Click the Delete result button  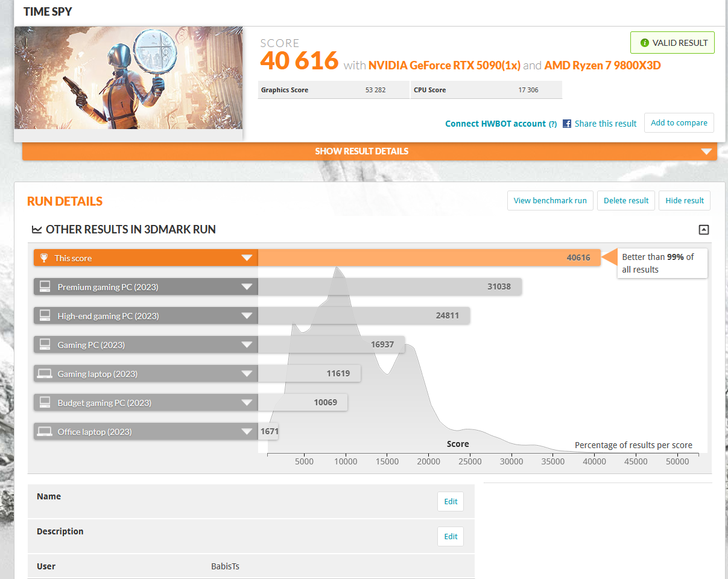[626, 201]
